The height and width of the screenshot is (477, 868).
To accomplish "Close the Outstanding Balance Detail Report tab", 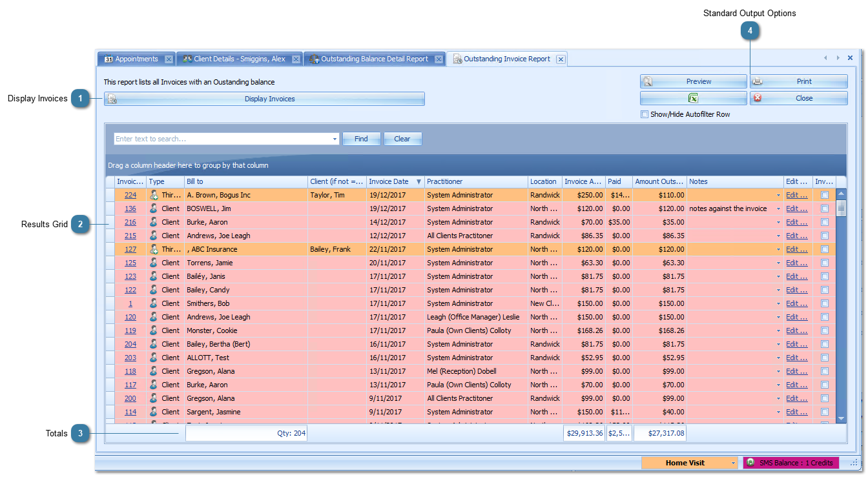I will (439, 59).
